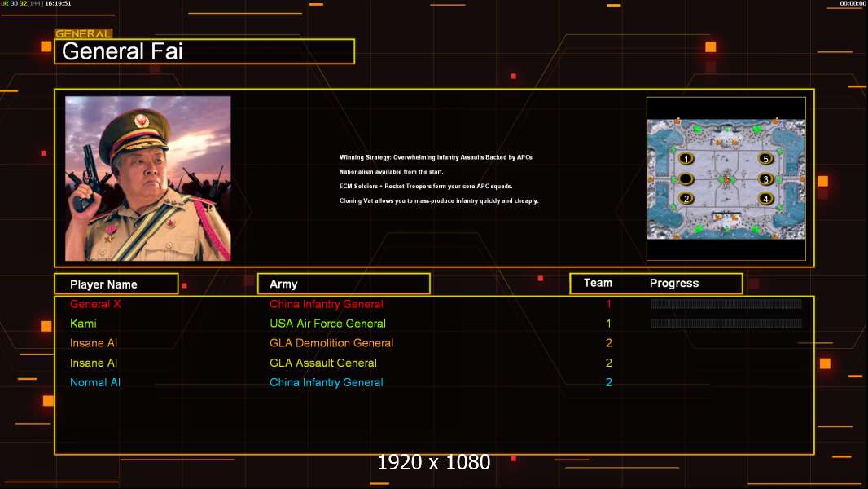Click the General Fai portrait image

point(148,178)
